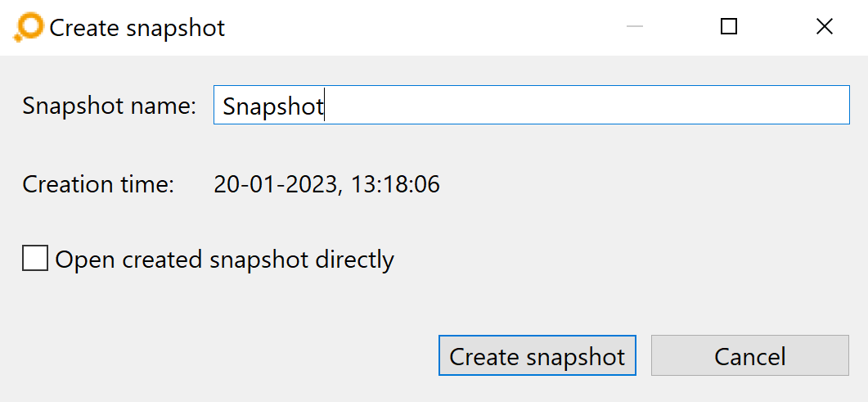Click the 'Snapshot name:' label
This screenshot has height=402, width=868.
coord(110,106)
